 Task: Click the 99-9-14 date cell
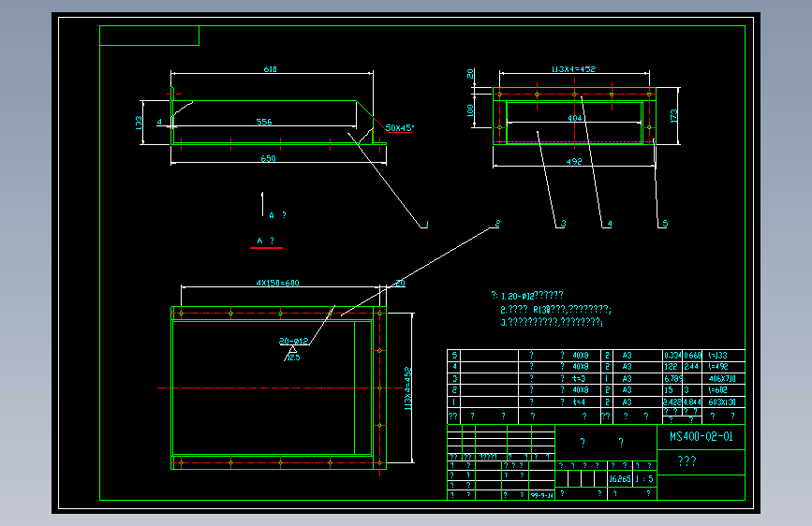point(541,495)
